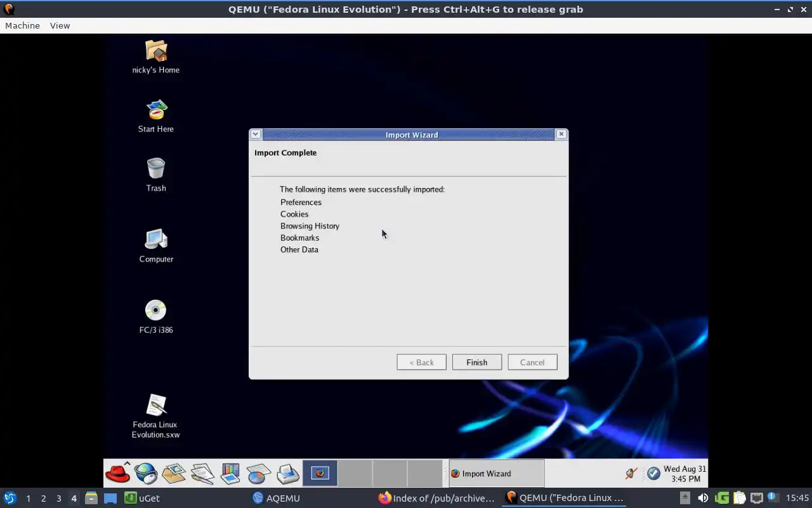Select the Computer desktop icon
Viewport: 812px width, 508px height.
coord(156,246)
